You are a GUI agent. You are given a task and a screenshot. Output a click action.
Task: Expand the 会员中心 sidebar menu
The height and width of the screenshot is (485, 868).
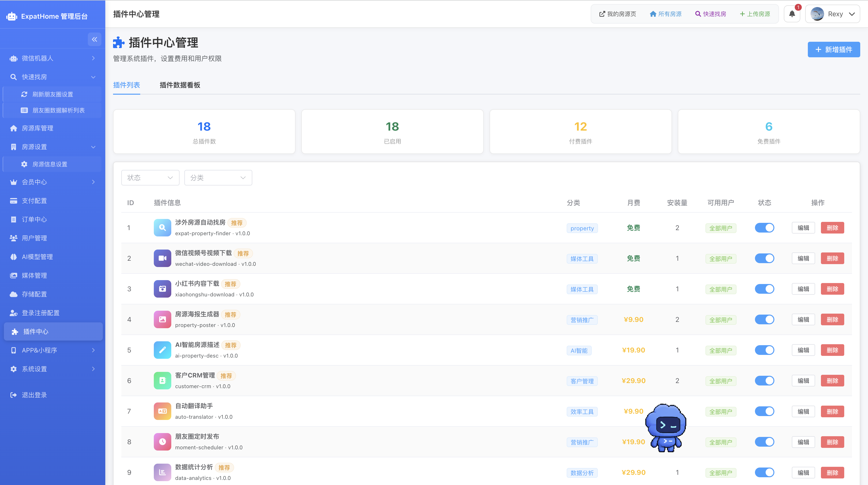point(53,182)
